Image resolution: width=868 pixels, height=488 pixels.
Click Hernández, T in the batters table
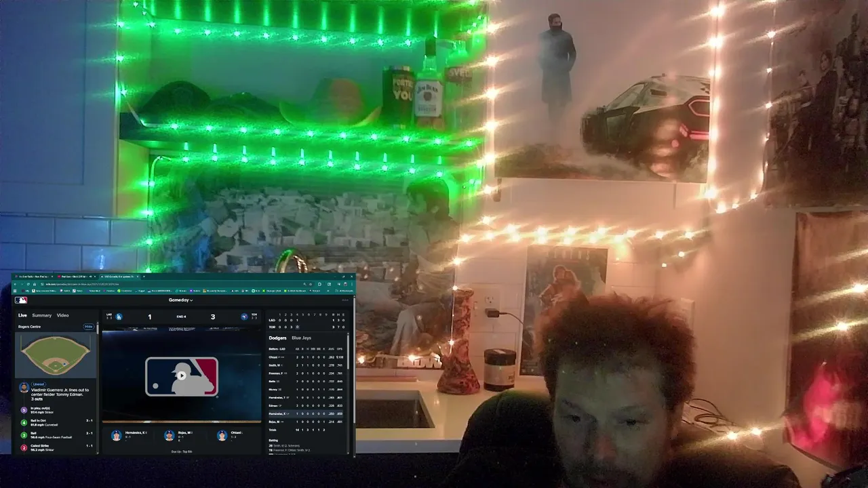coord(277,397)
